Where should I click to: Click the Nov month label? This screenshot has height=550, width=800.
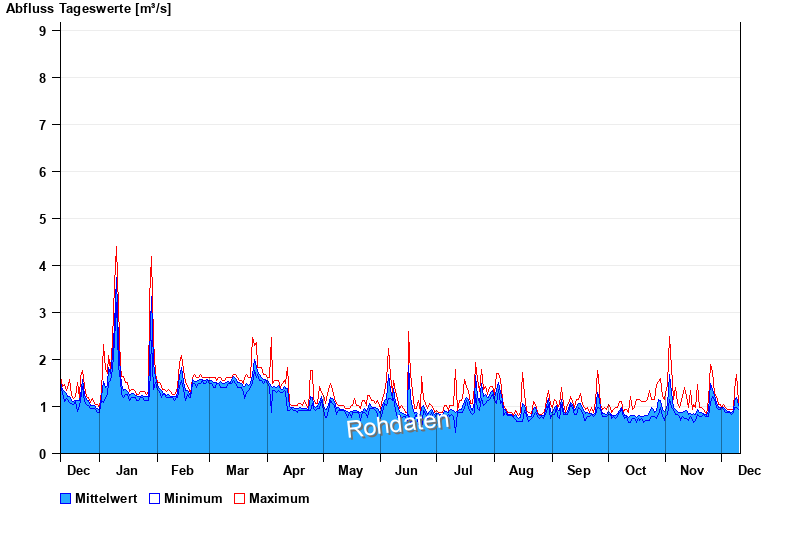(x=692, y=470)
